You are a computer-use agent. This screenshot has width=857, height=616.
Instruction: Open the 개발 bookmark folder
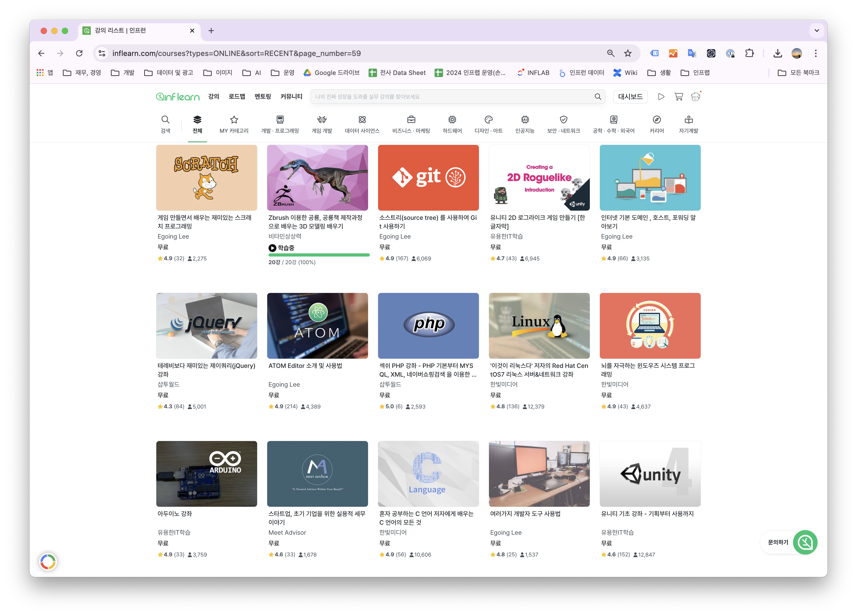pos(123,73)
